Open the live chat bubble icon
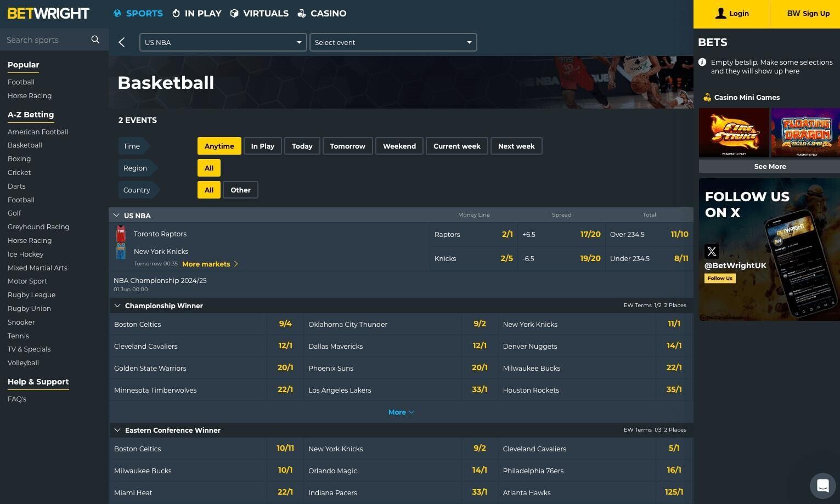The width and height of the screenshot is (840, 504). tap(822, 485)
